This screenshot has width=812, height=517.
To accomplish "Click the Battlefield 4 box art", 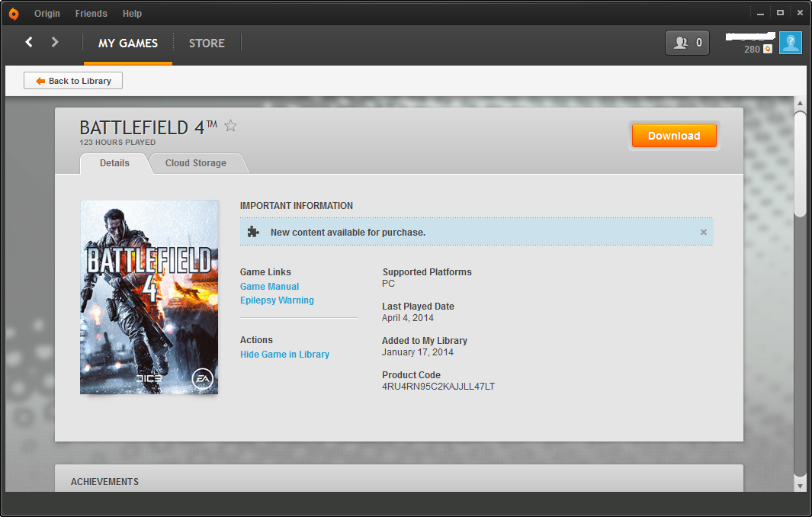I will pos(149,297).
